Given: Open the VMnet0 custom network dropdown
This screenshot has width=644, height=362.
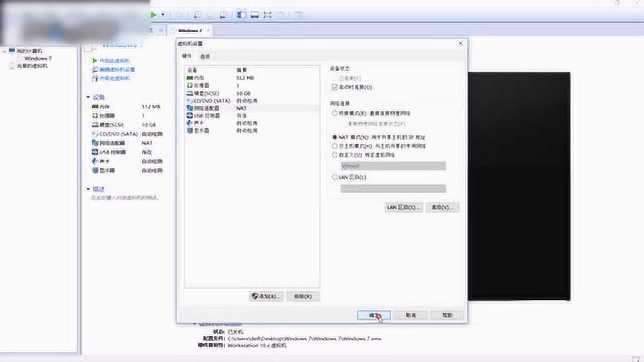Looking at the screenshot, I should click(x=393, y=166).
